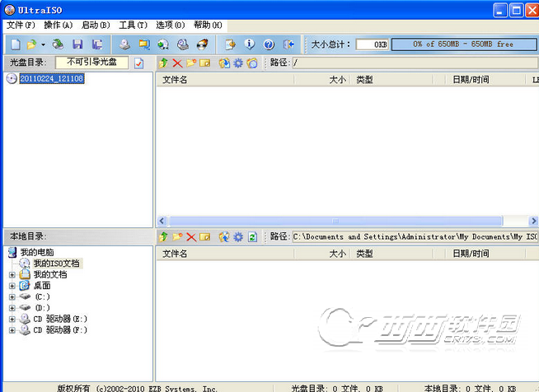Image resolution: width=539 pixels, height=392 pixels.
Task: Click the open CD/DVD disc icon
Action: 58,44
